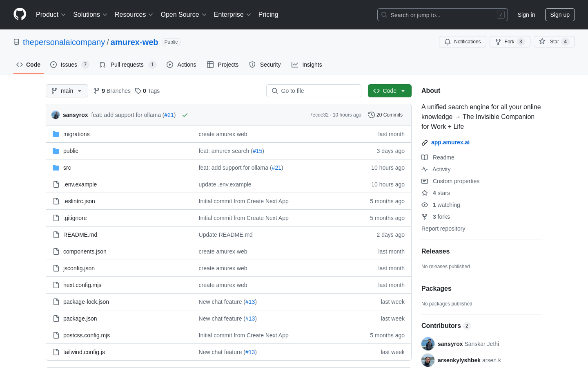
Task: Switch to the Code tab
Action: (x=29, y=65)
